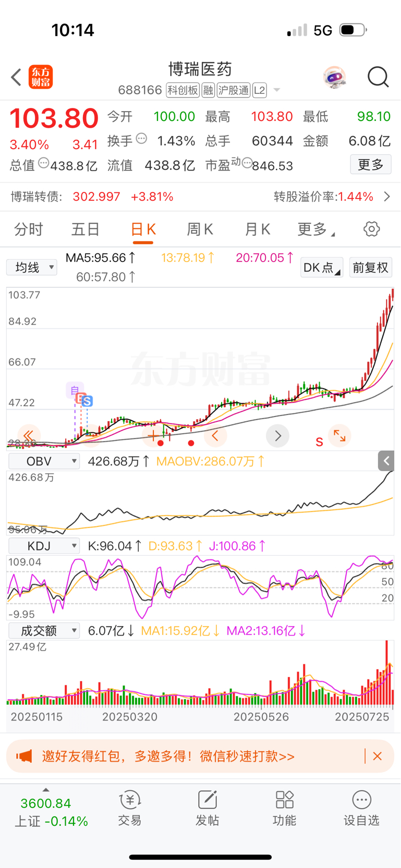Tap the search magnifier icon

378,77
